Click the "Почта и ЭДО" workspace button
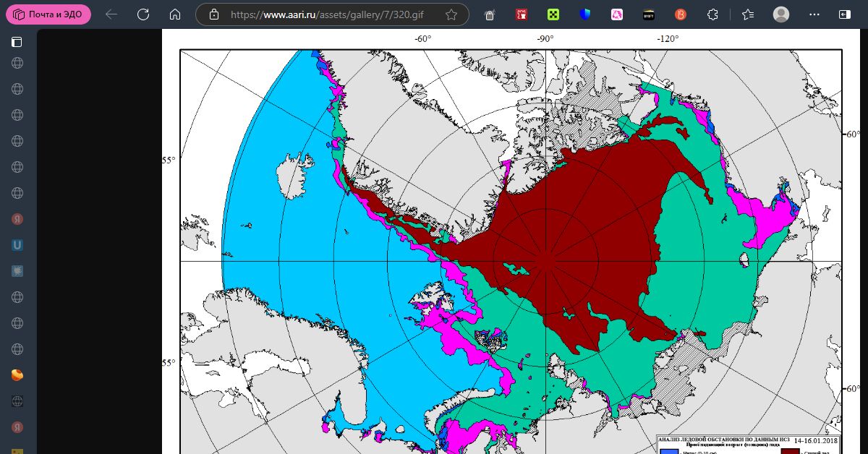This screenshot has height=454, width=868. coord(48,14)
